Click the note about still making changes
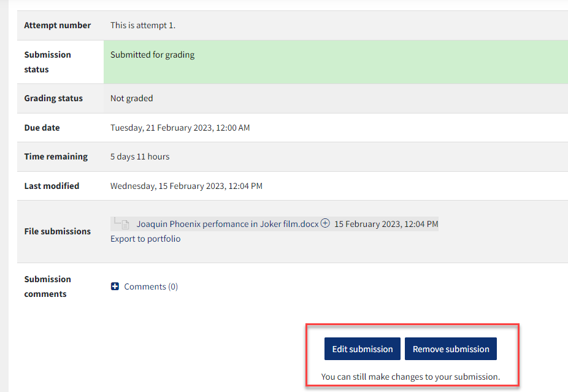The image size is (568, 392). 412,377
